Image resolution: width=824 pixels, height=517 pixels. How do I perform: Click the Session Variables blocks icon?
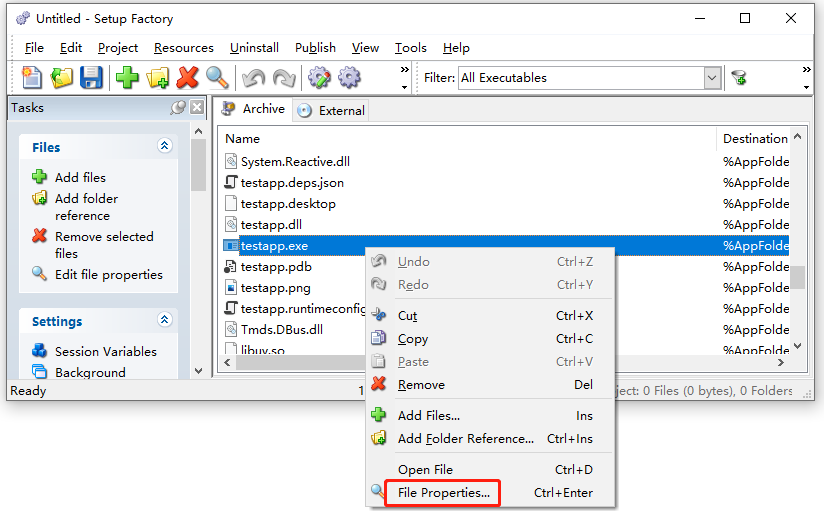39,350
